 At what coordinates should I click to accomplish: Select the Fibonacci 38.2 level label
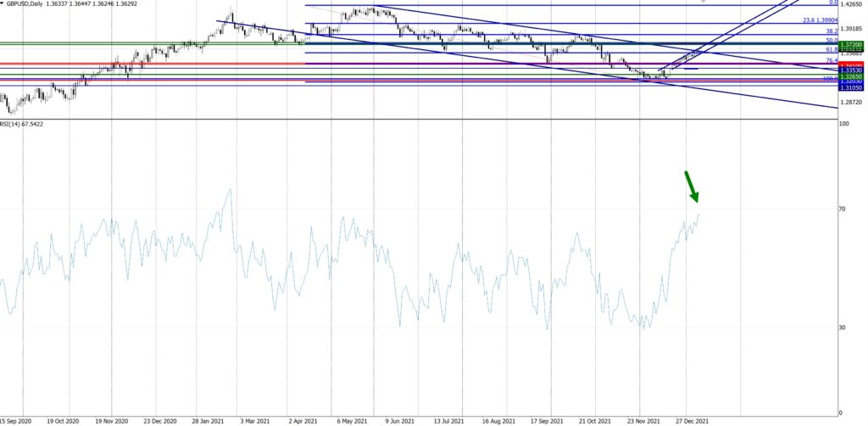[832, 31]
